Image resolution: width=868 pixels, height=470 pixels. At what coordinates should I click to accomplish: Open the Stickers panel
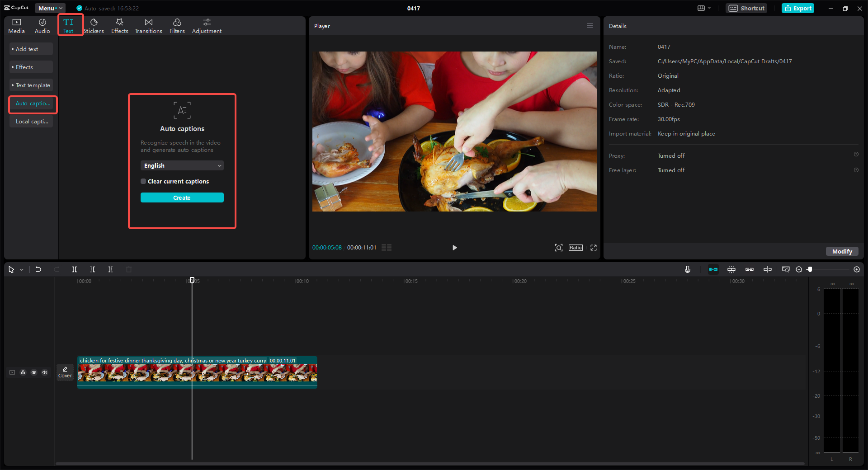[94, 25]
